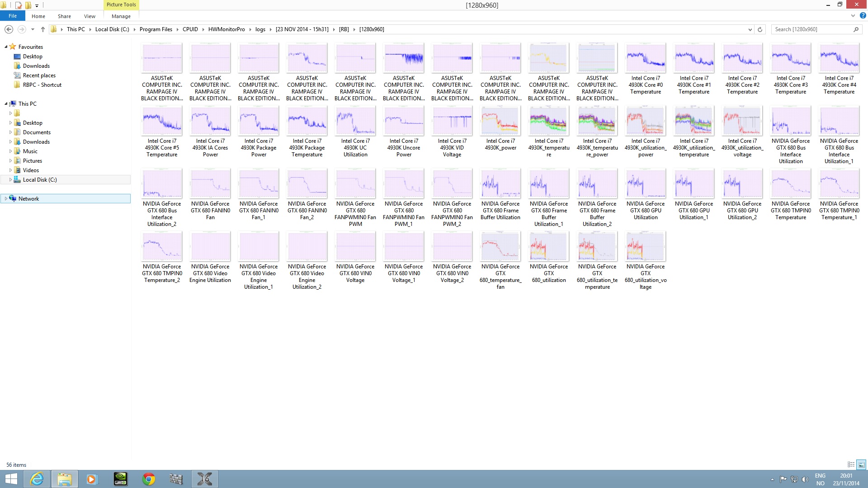Select the Picture Tools contextual tab
The image size is (868, 488).
pyautogui.click(x=121, y=5)
